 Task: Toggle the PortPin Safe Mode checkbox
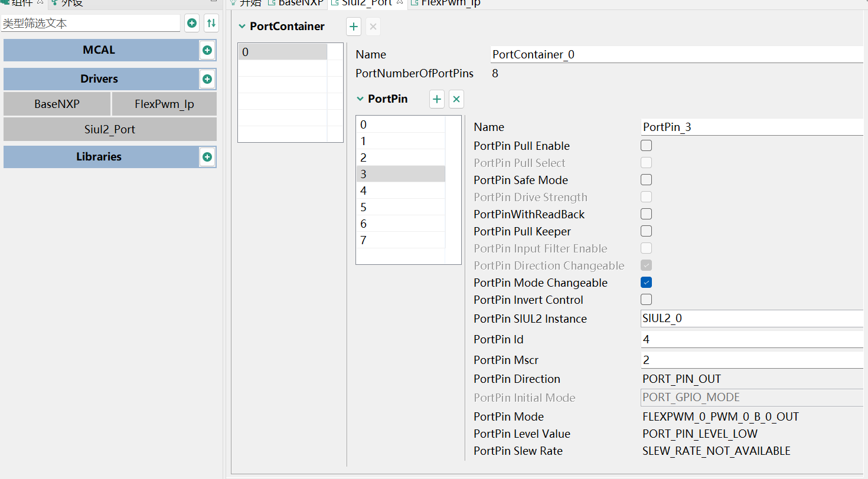tap(646, 179)
